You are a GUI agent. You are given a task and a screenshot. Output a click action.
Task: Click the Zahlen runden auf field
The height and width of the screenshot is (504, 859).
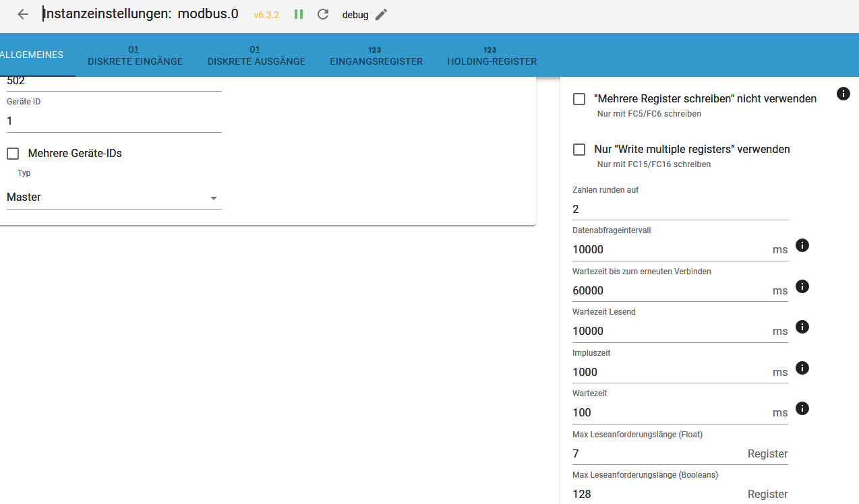(680, 209)
